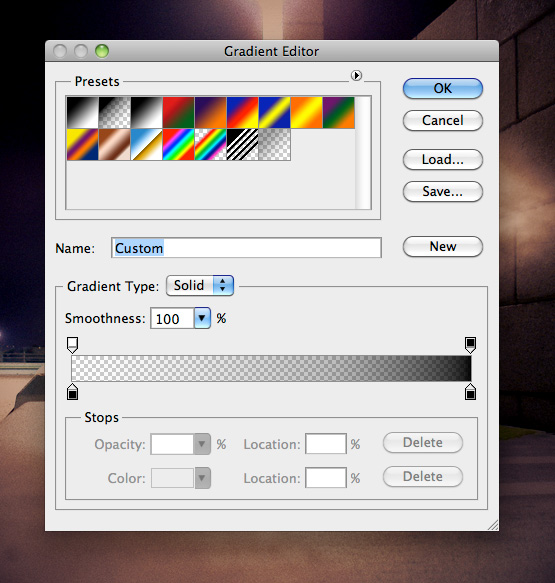Click the Save... button
The height and width of the screenshot is (583, 555).
tap(443, 191)
